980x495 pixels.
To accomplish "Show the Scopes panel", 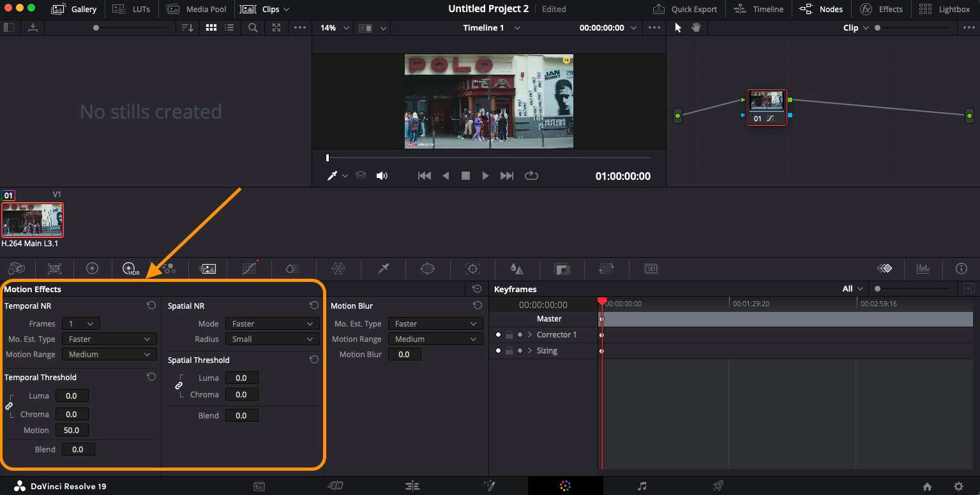I will 923,269.
